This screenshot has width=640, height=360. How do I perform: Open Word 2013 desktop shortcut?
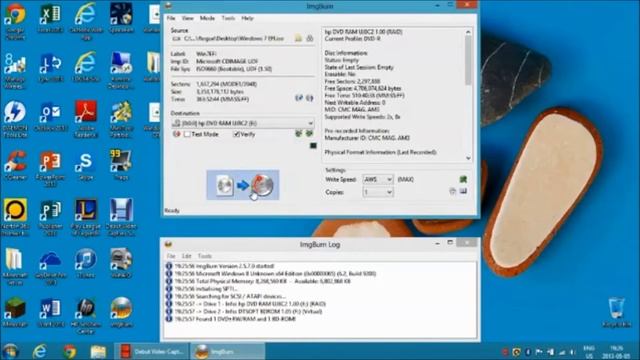(x=50, y=312)
